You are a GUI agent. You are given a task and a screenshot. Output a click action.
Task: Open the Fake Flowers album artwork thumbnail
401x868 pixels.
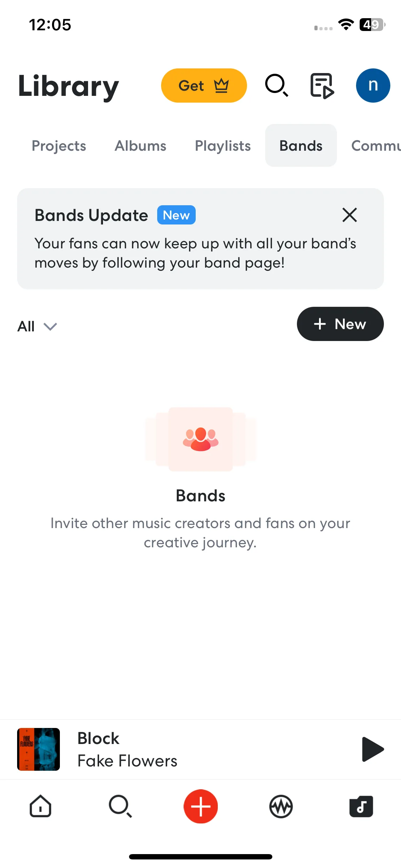point(38,749)
